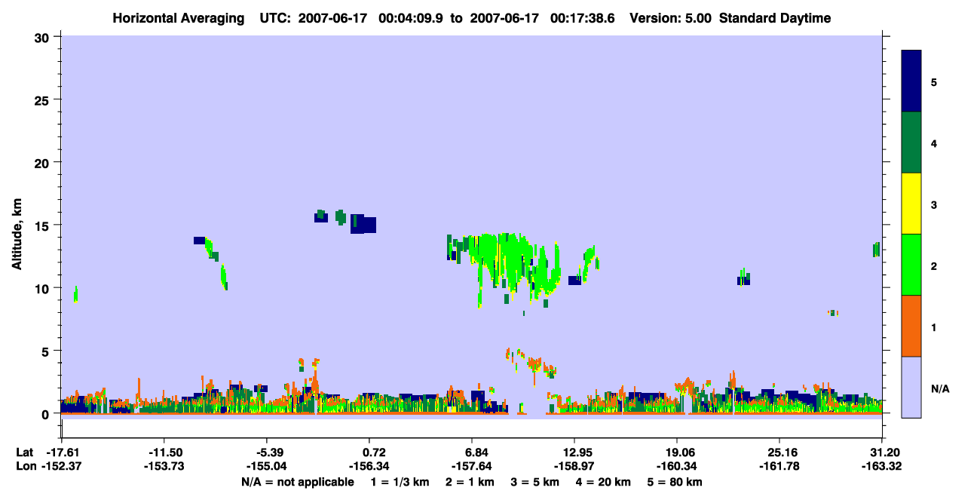Click 'Standard Daytime' in the title
Viewport: 980px width, 503px height.
click(x=775, y=18)
